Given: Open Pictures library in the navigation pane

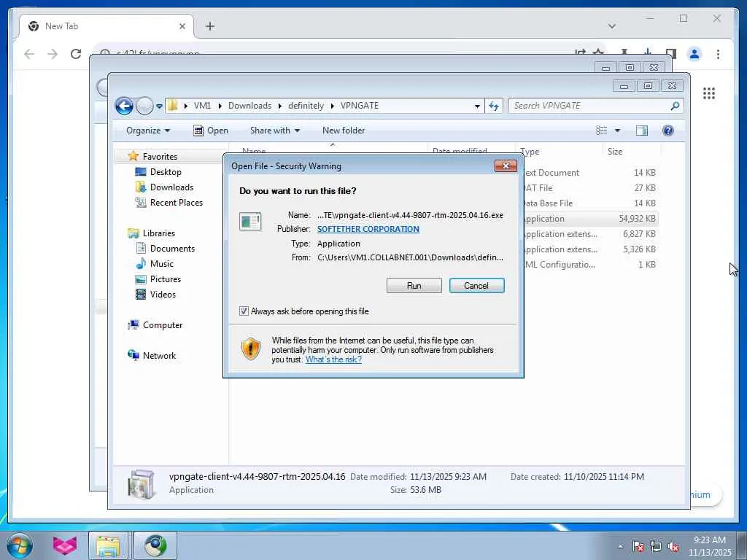Looking at the screenshot, I should click(166, 279).
